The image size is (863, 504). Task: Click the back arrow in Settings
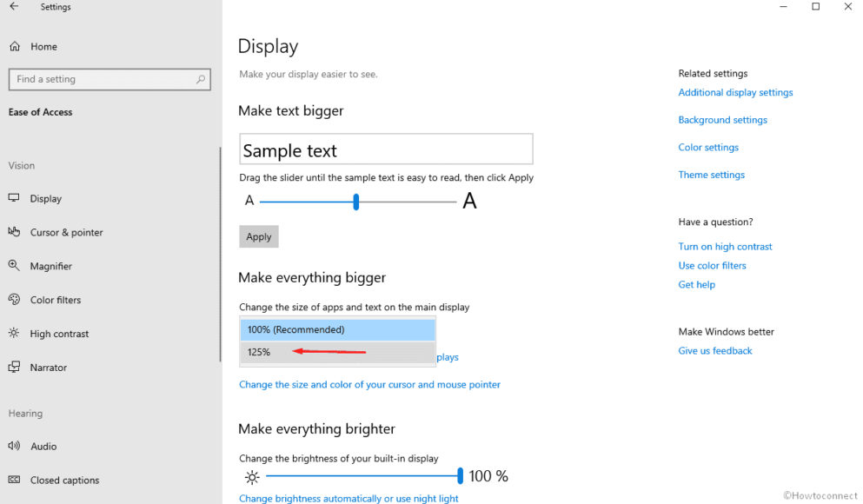(x=14, y=7)
